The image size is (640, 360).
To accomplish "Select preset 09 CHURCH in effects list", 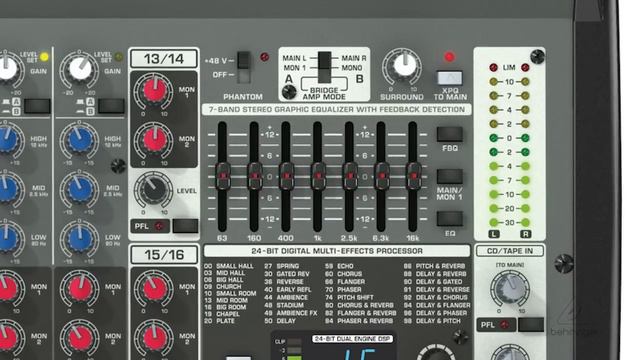I will 223,287.
